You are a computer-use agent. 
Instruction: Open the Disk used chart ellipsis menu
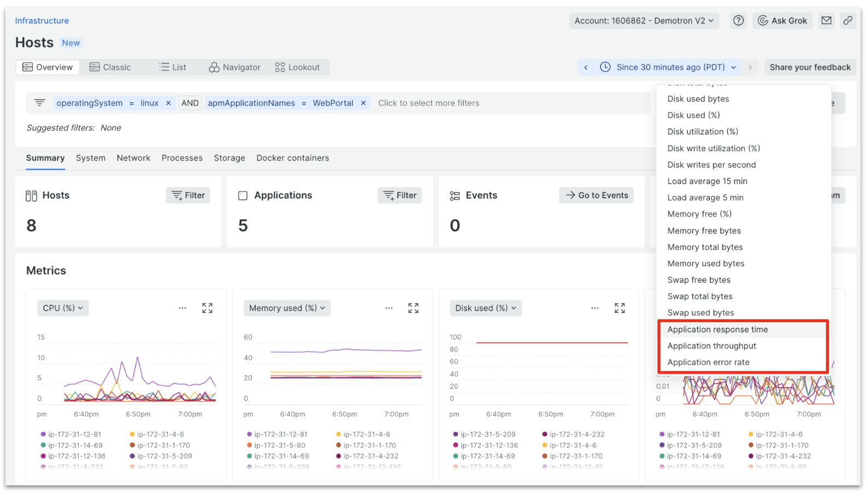[595, 308]
